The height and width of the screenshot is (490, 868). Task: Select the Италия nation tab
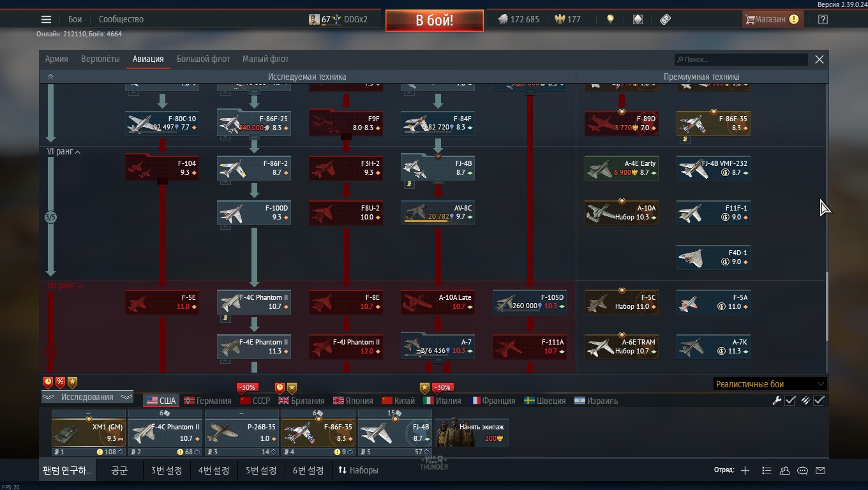(442, 401)
